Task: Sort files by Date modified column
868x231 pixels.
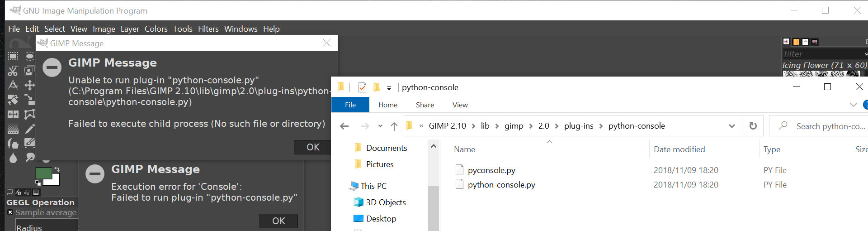Action: (x=679, y=149)
